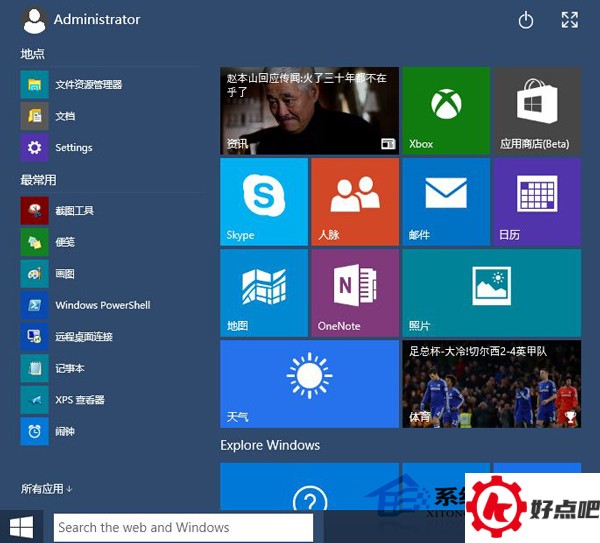This screenshot has width=600, height=543.
Task: Open the 地图 maps tile
Action: pyautogui.click(x=264, y=293)
